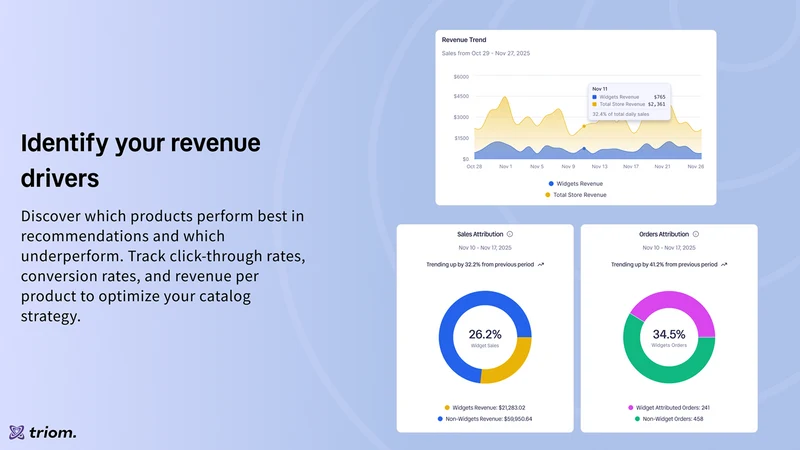Click the triom wordmark text
The width and height of the screenshot is (800, 450).
point(53,433)
